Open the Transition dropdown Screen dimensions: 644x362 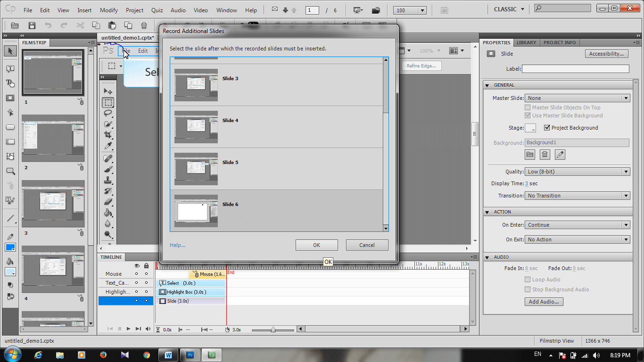[578, 196]
